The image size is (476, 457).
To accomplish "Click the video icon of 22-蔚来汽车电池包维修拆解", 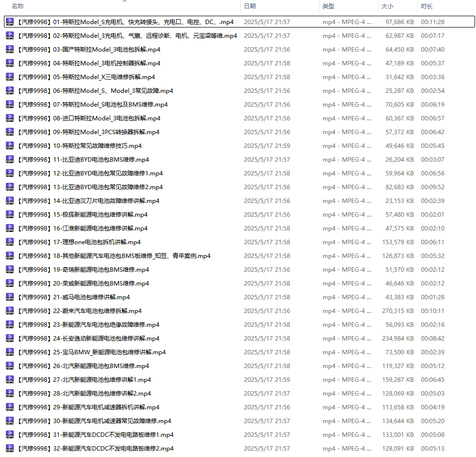I will pos(10,311).
